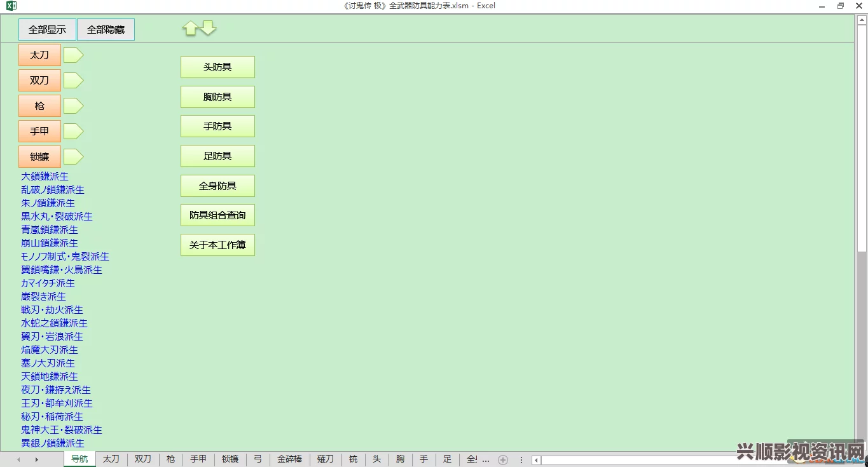Viewport: 868px width, 467px height.
Task: Open the 枪 weapon category button
Action: pyautogui.click(x=39, y=106)
